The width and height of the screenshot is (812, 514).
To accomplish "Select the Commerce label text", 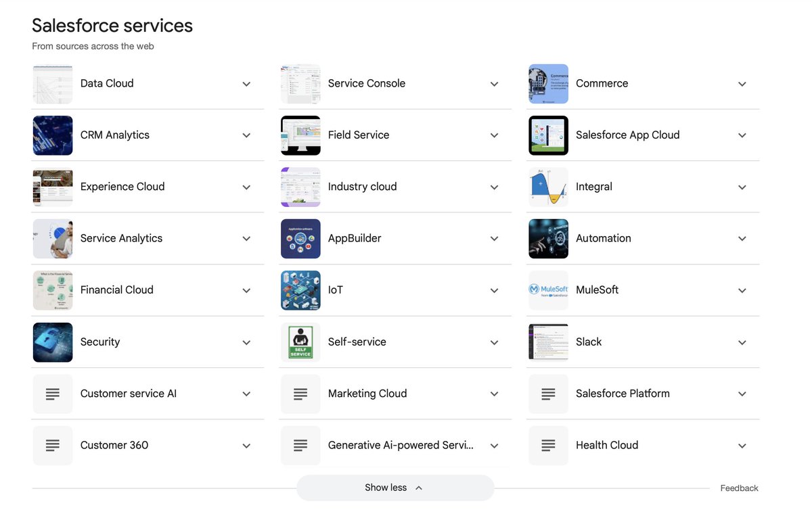I will pos(602,83).
